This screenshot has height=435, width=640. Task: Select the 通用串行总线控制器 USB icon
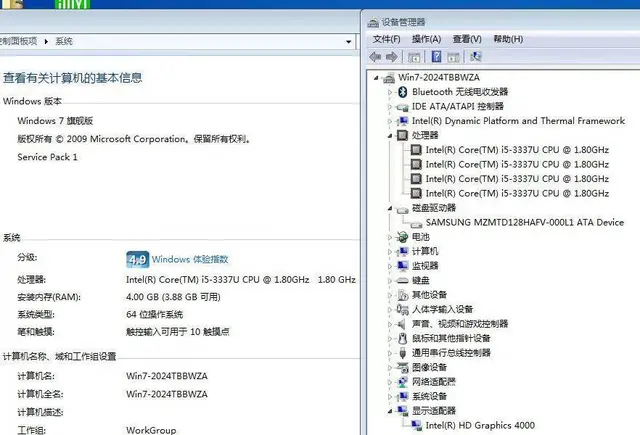coord(402,353)
